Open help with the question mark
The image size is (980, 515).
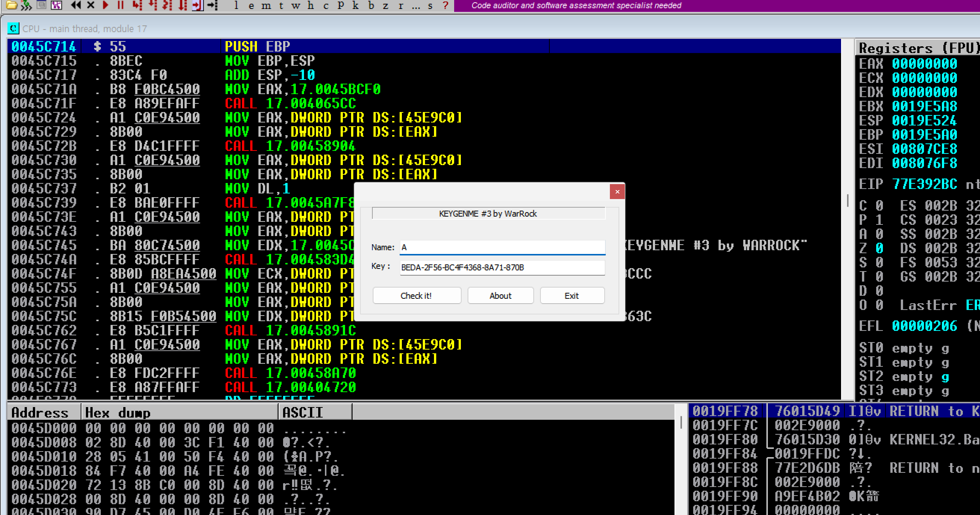coord(446,6)
